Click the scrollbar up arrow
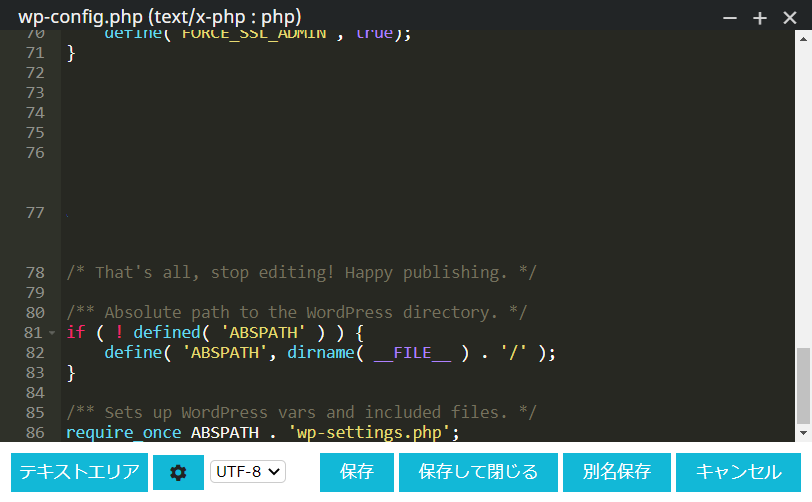 coord(803,39)
